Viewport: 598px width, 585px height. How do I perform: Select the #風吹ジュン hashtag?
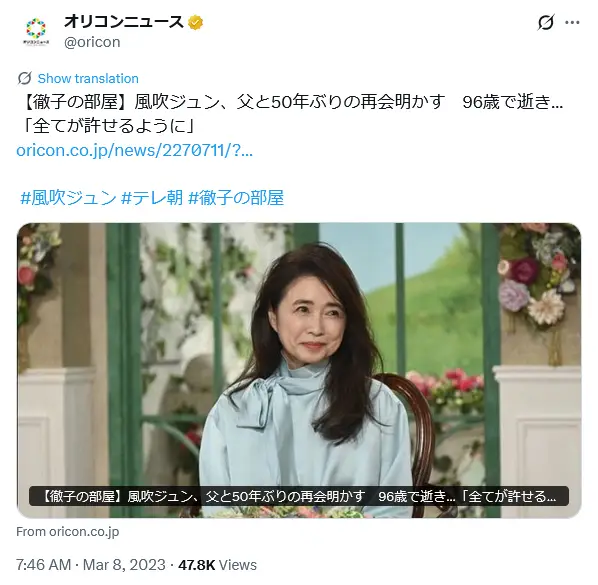pos(68,198)
